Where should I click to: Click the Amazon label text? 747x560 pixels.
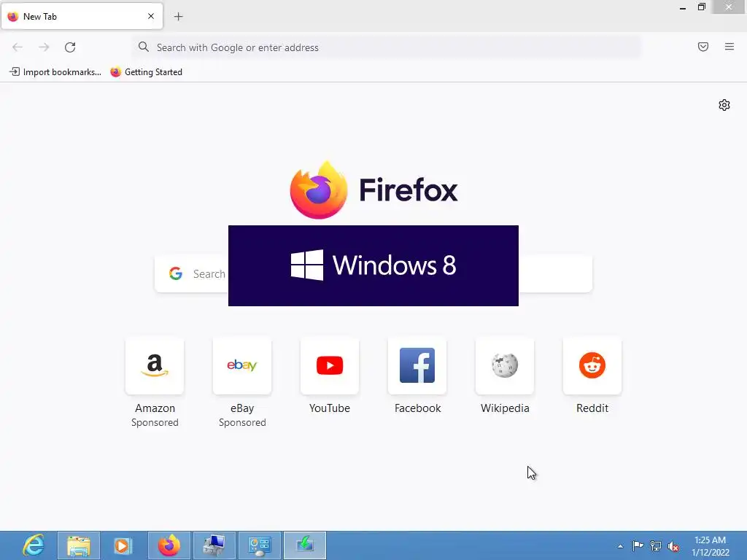155,408
